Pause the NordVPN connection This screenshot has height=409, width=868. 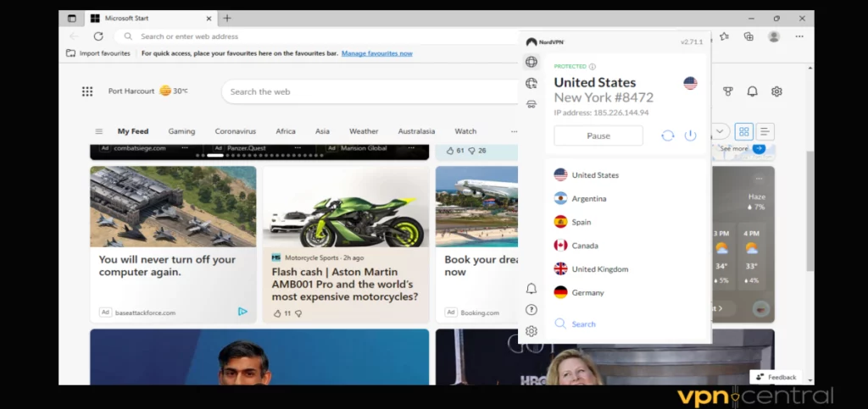[598, 135]
